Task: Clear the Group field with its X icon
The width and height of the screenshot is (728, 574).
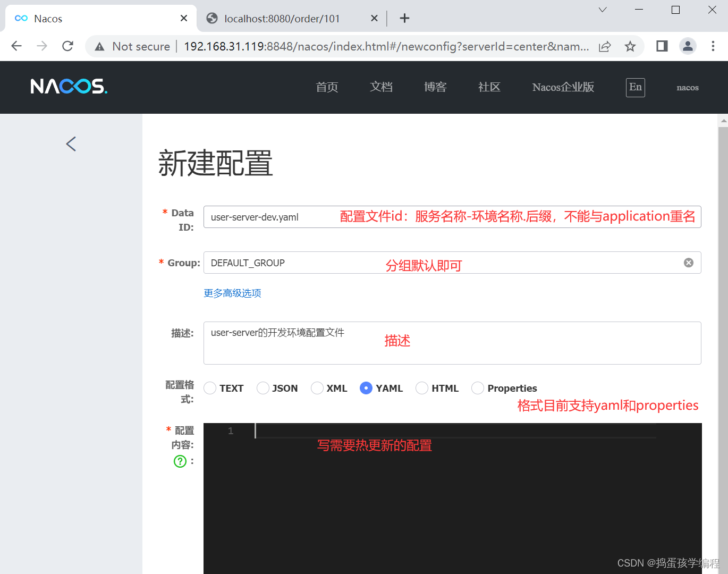Action: [689, 263]
